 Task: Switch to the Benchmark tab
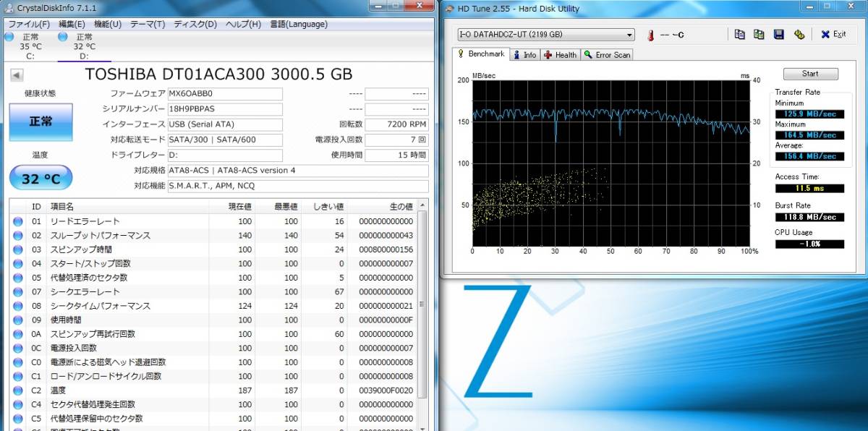[481, 54]
